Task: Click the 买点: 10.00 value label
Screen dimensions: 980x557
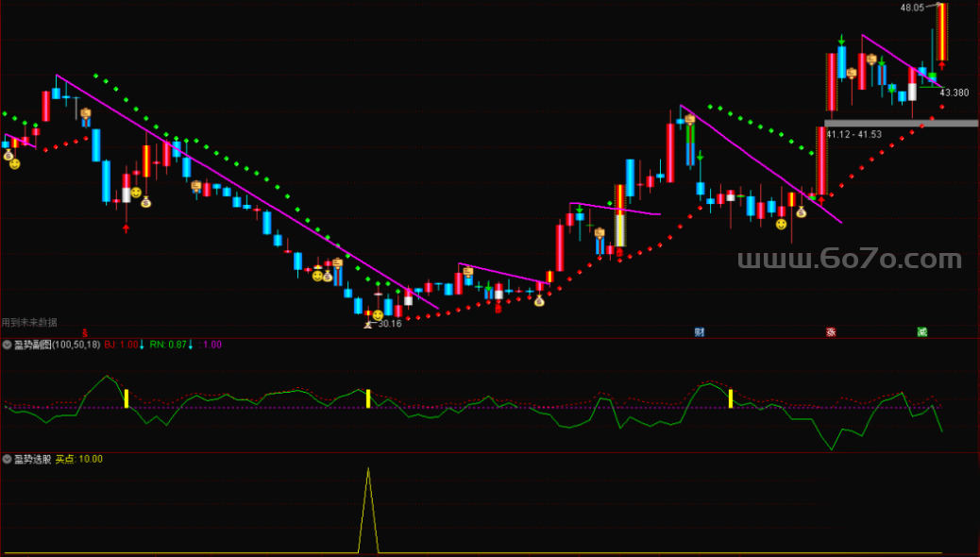Action: tap(79, 459)
